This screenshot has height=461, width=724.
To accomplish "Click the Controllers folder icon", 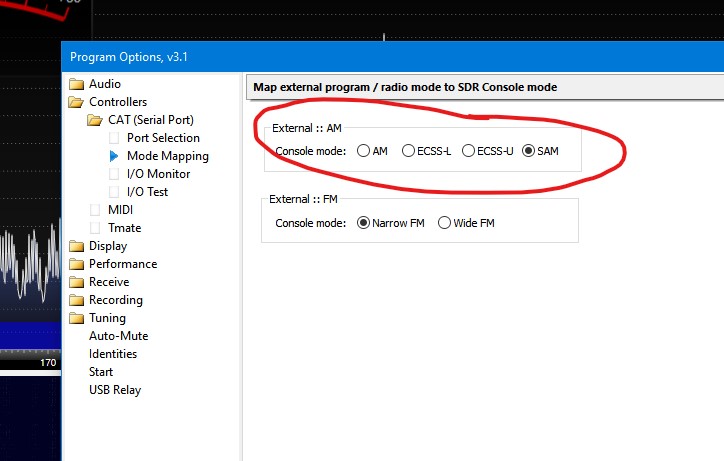I will pos(76,102).
